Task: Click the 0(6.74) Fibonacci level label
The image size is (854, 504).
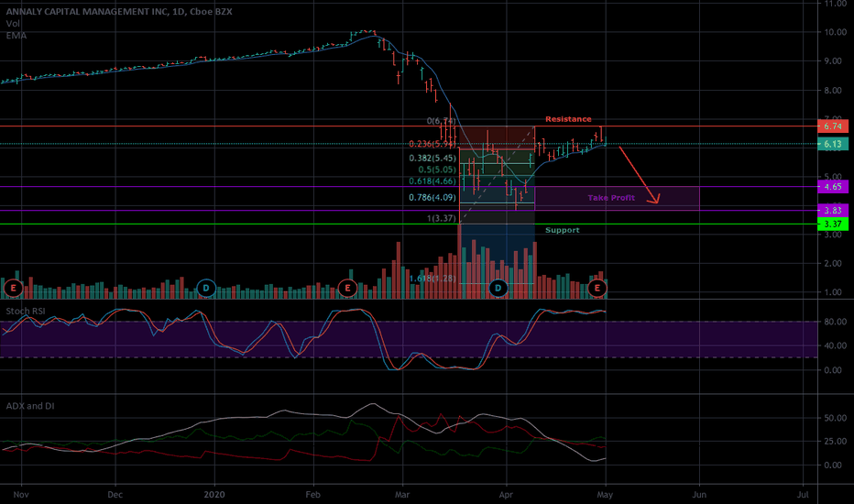Action: coord(441,121)
